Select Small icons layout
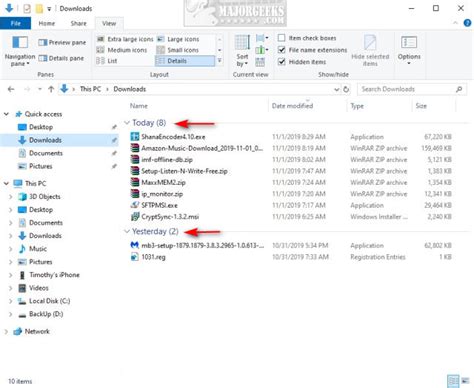The image size is (474, 388). pyautogui.click(x=178, y=50)
